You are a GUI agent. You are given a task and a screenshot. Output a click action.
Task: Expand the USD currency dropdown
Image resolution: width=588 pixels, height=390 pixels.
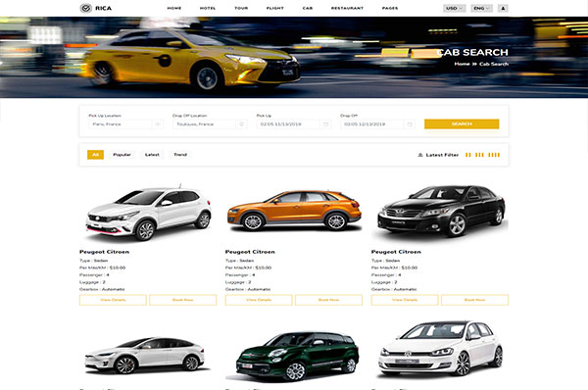tap(454, 8)
